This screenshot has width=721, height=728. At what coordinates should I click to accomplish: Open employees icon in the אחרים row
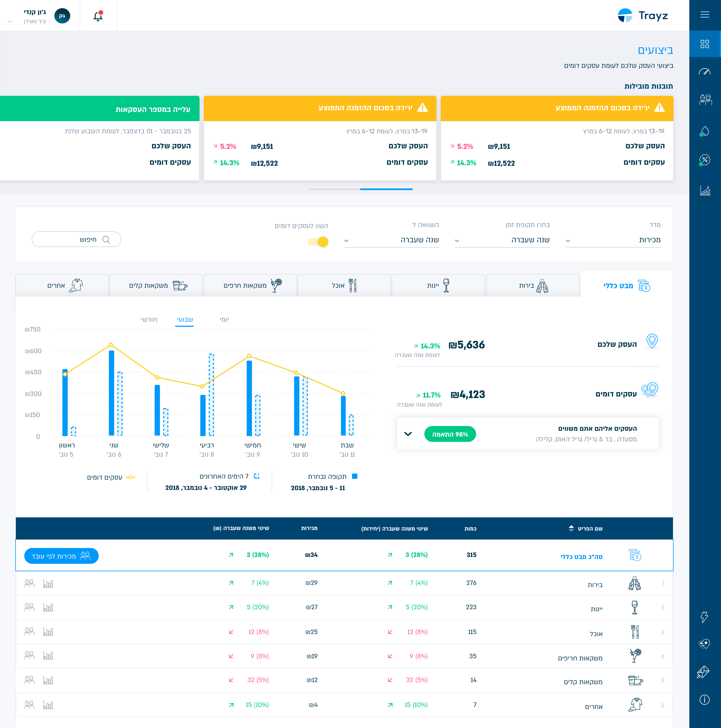click(29, 705)
